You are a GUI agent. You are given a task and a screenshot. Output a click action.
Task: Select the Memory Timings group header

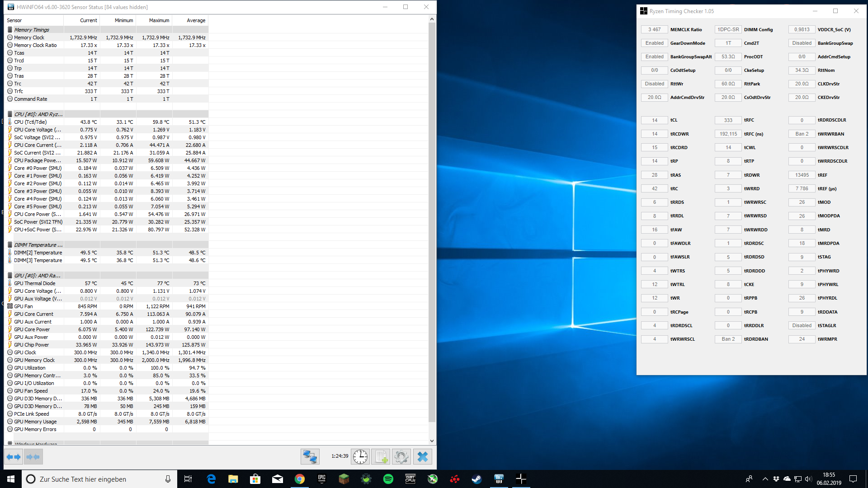coord(32,30)
